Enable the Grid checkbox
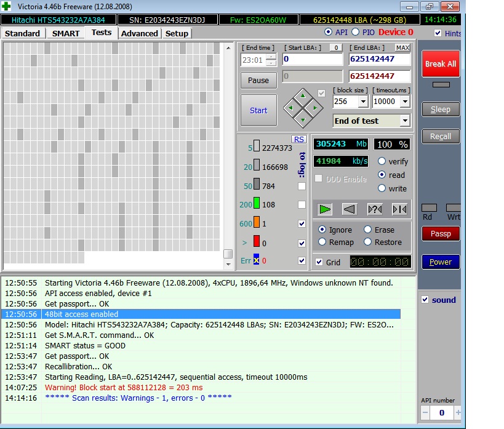 pos(319,262)
